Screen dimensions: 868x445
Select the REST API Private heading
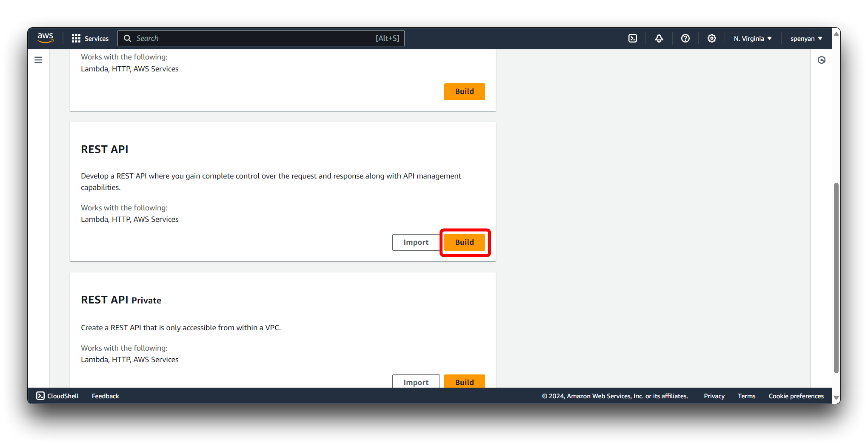[121, 300]
